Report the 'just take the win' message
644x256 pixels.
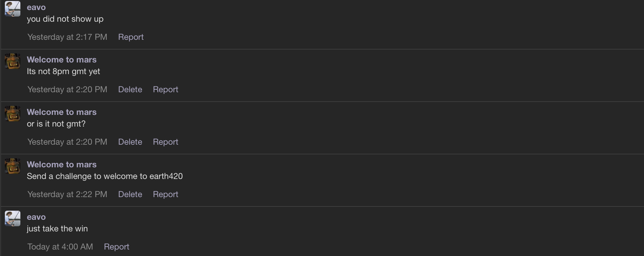pos(116,247)
